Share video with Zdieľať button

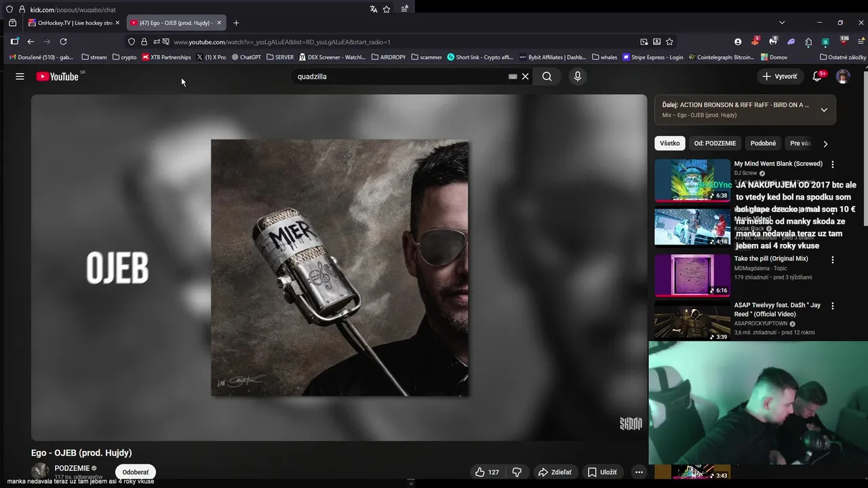click(555, 472)
